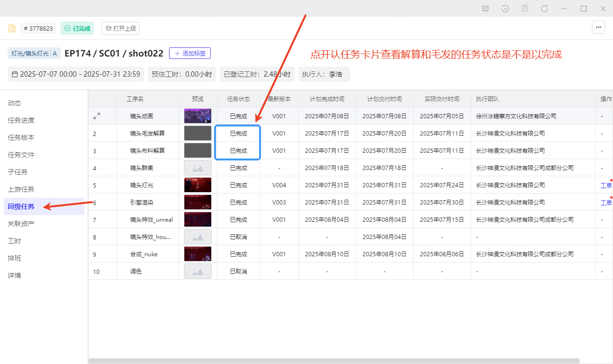Open the three-dot more options menu
This screenshot has width=613, height=364.
(598, 28)
